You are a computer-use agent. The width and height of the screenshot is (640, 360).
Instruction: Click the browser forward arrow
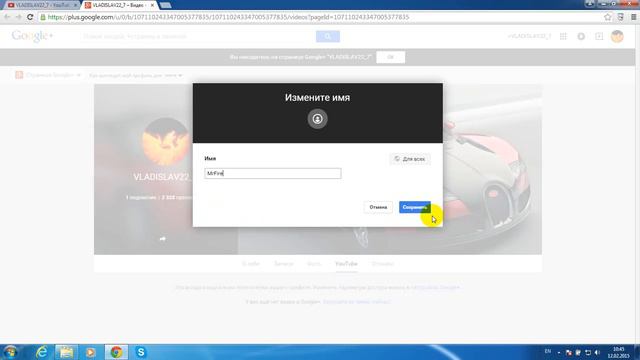[18, 17]
